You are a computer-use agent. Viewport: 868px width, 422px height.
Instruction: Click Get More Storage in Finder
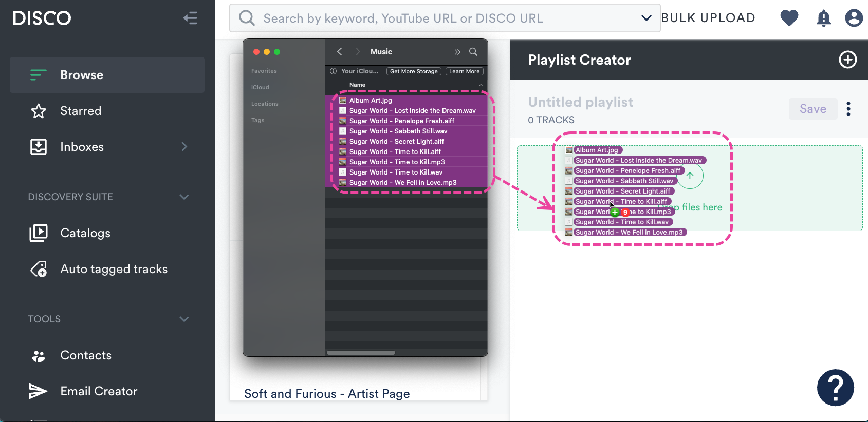[x=414, y=71]
